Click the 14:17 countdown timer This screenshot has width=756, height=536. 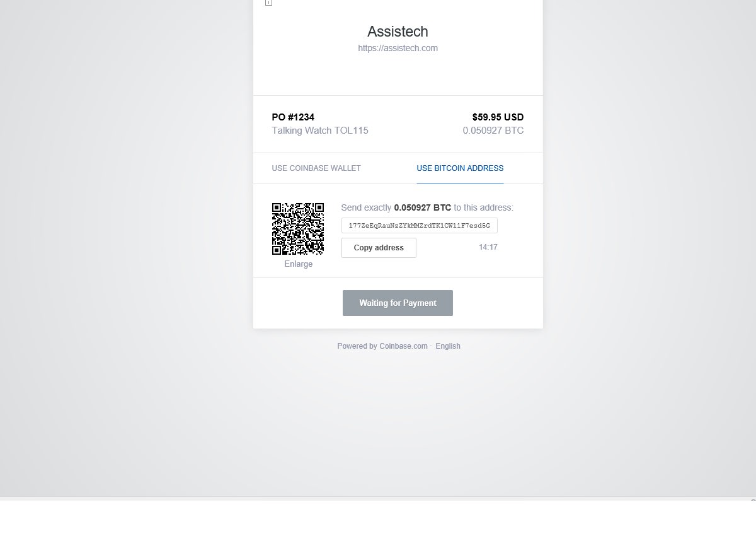click(488, 247)
